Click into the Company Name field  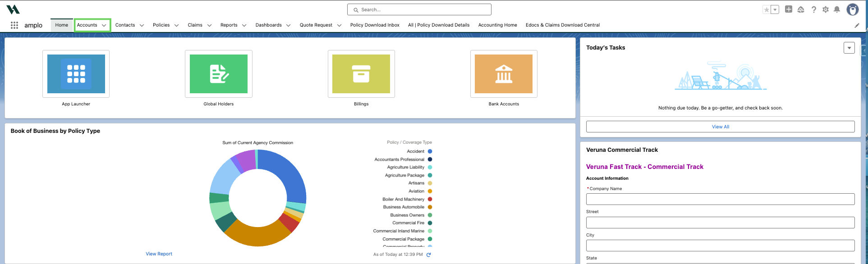tap(721, 199)
